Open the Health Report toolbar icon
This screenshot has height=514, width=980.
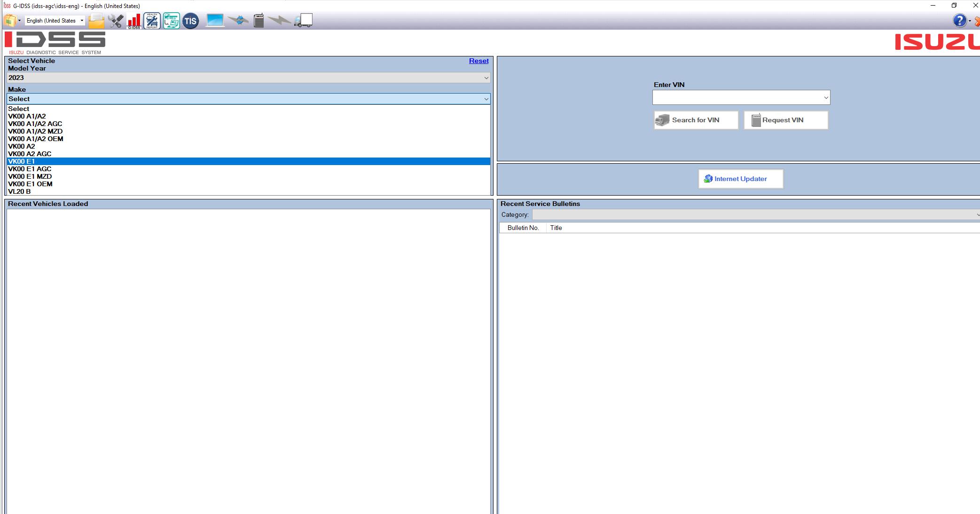(x=152, y=21)
